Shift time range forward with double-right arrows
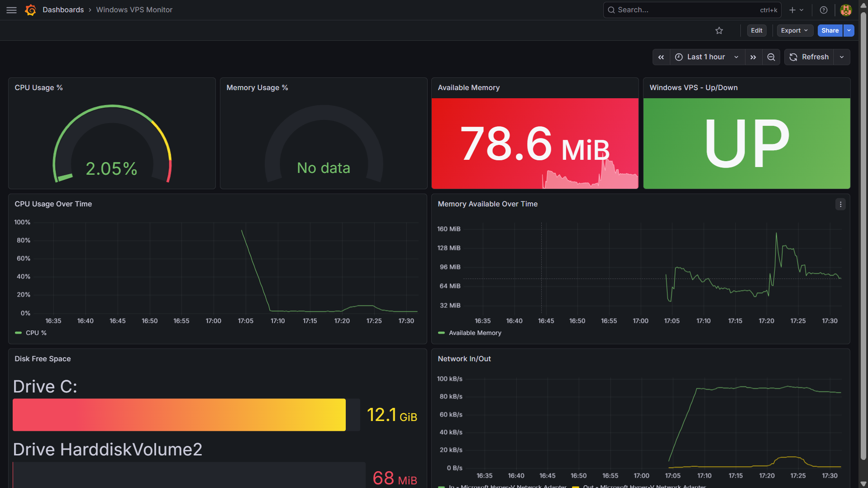The width and height of the screenshot is (868, 488). pyautogui.click(x=753, y=57)
